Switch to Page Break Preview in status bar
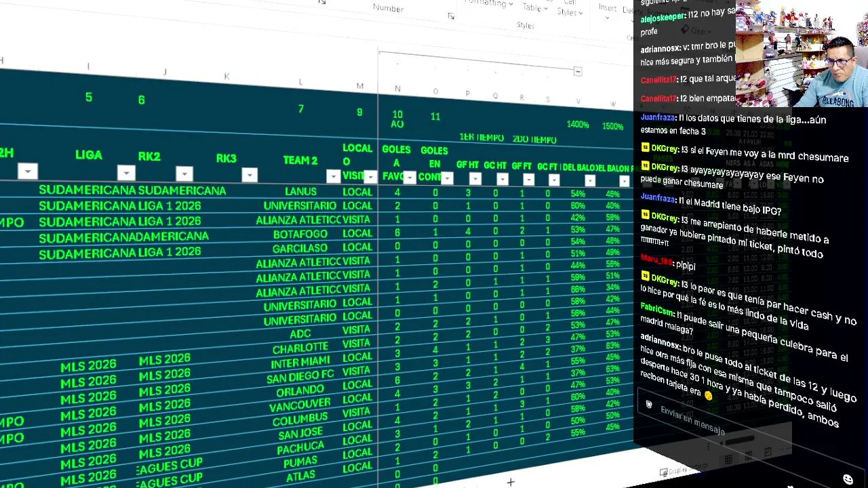 point(768,452)
